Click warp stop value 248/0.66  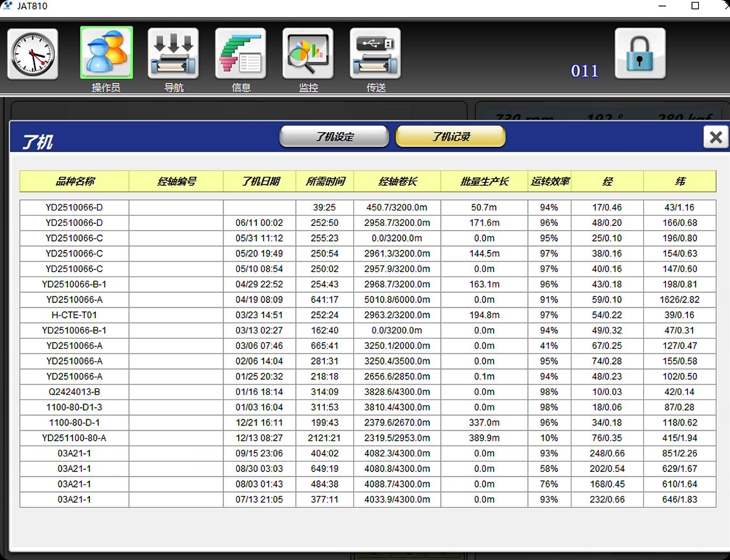tap(607, 453)
